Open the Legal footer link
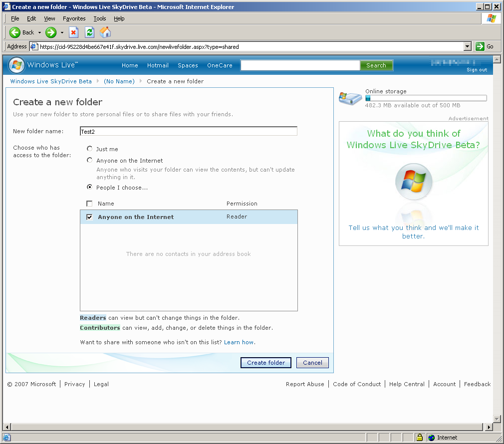The width and height of the screenshot is (504, 444). 101,384
